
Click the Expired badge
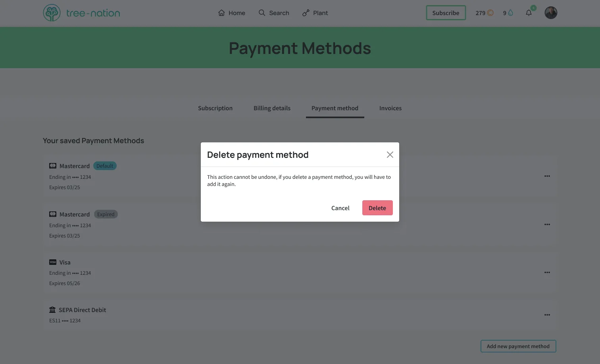pos(106,214)
